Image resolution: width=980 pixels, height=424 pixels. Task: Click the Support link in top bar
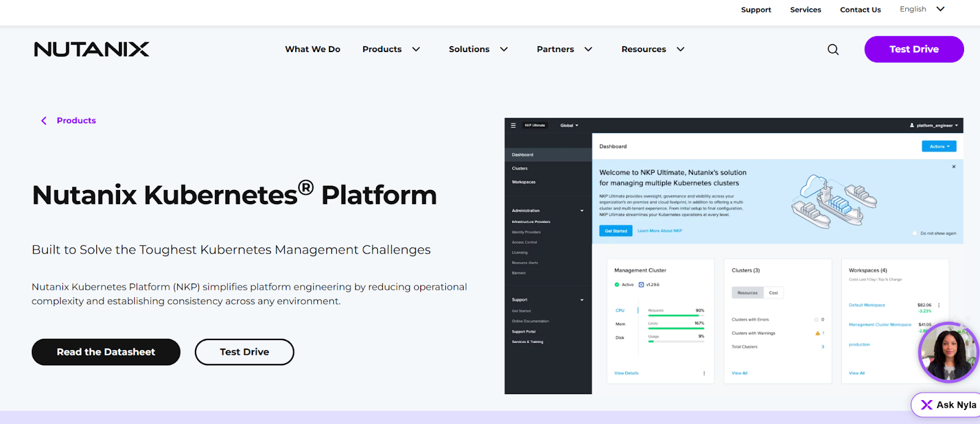[756, 10]
